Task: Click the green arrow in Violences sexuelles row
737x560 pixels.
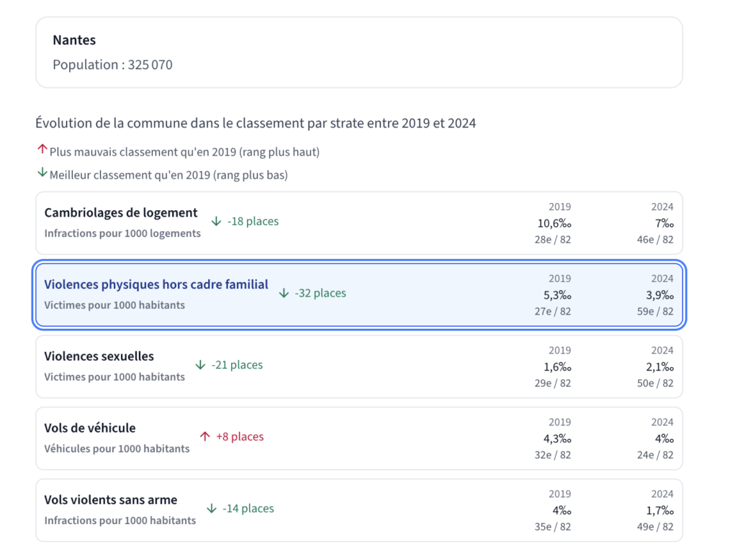Action: coord(200,365)
